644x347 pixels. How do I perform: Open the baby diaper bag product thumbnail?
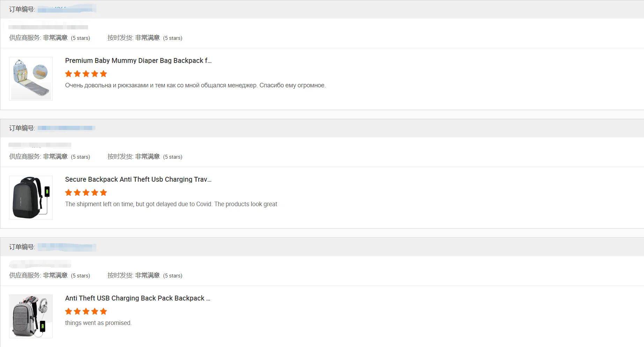[31, 79]
